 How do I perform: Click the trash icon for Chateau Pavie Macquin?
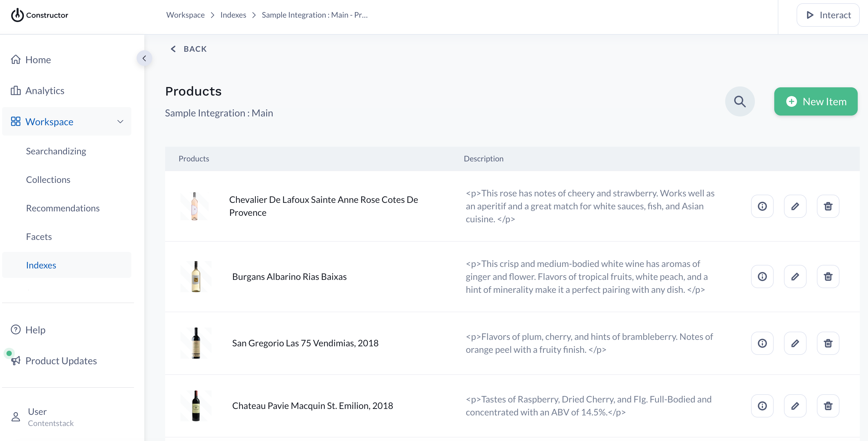(828, 406)
